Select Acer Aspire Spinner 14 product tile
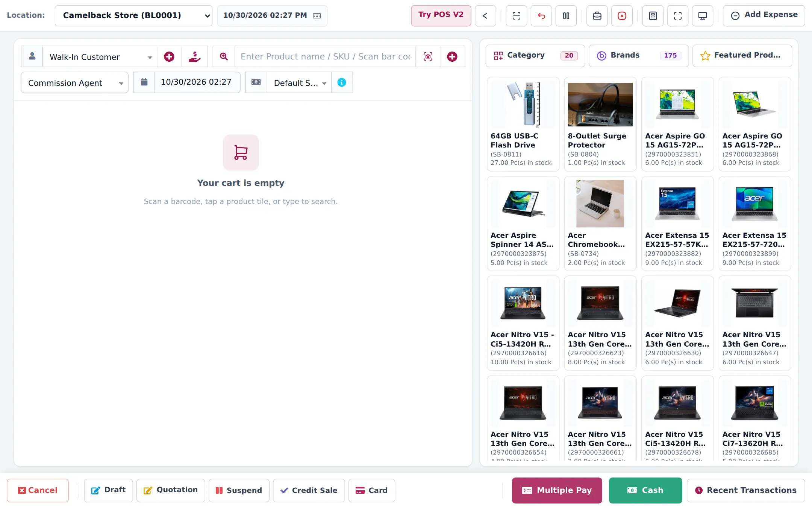 (523, 224)
